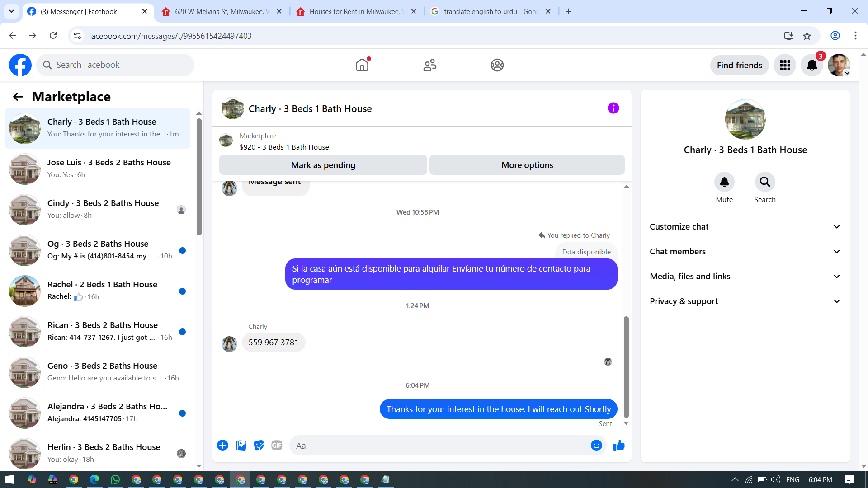Choose a sticker from the sticker icon

259,446
